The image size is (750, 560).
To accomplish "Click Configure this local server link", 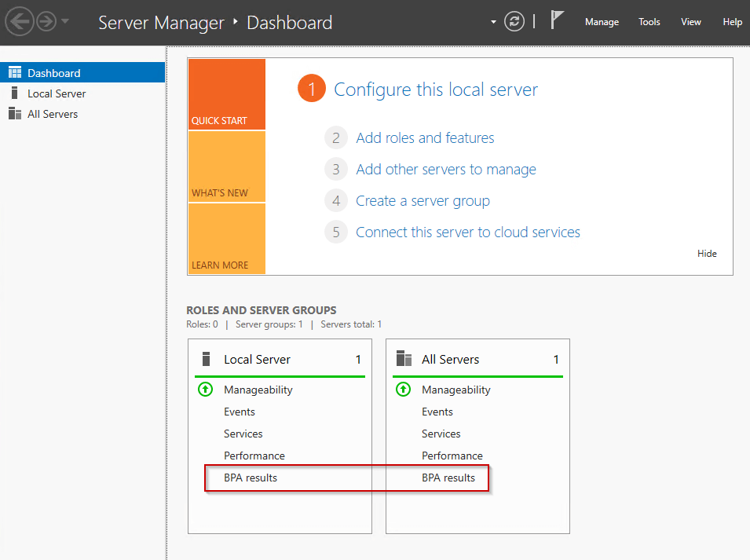I will 436,90.
